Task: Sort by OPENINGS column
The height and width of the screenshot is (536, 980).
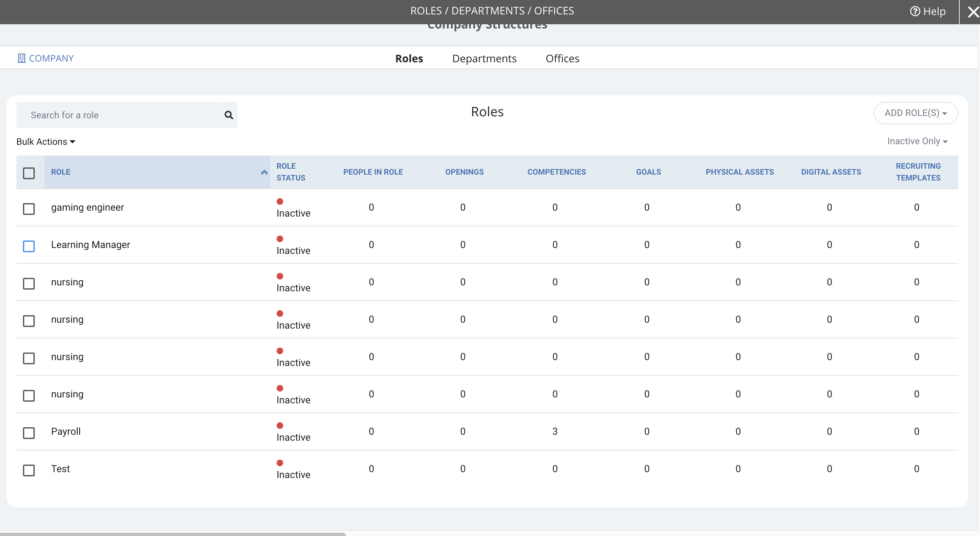Action: (464, 172)
